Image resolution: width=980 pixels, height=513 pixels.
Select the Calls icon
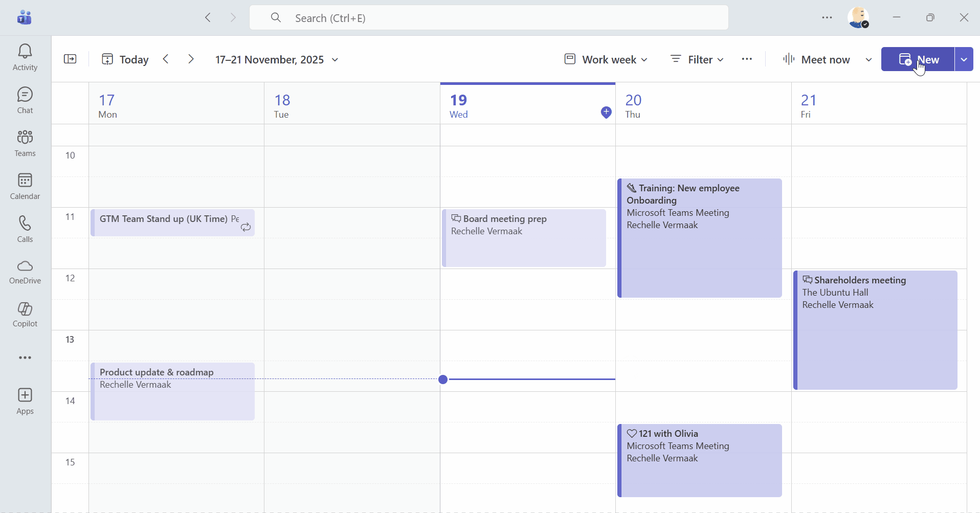click(x=25, y=227)
